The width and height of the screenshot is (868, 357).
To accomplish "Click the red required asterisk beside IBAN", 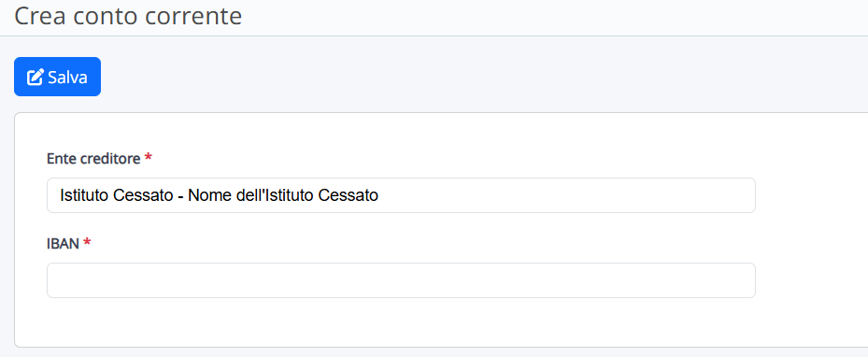I will [x=86, y=242].
